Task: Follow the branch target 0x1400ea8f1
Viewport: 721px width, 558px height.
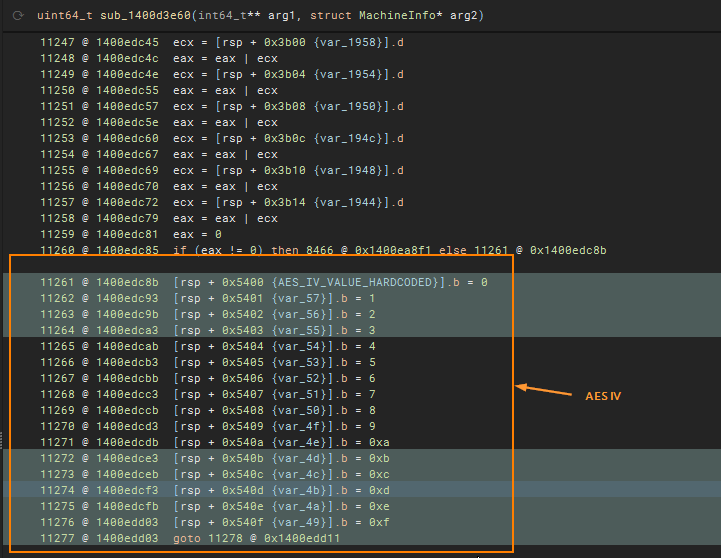Action: click(376, 250)
